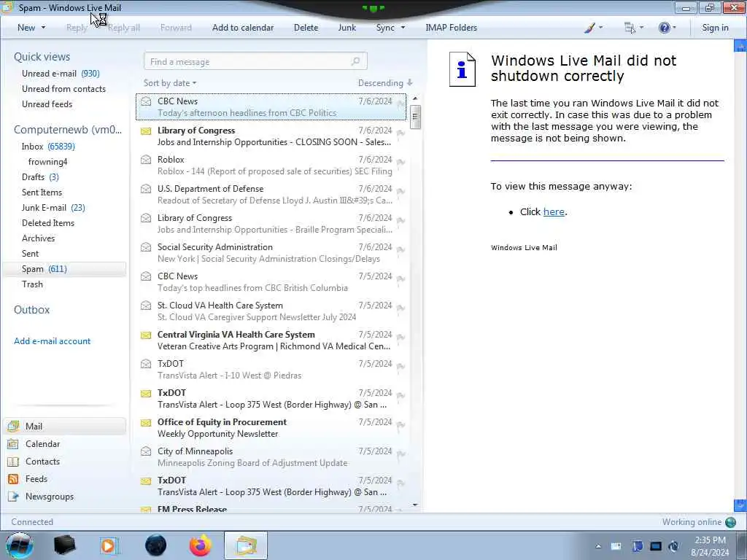Open the blue Help question mark icon
The image size is (747, 560).
pyautogui.click(x=664, y=28)
